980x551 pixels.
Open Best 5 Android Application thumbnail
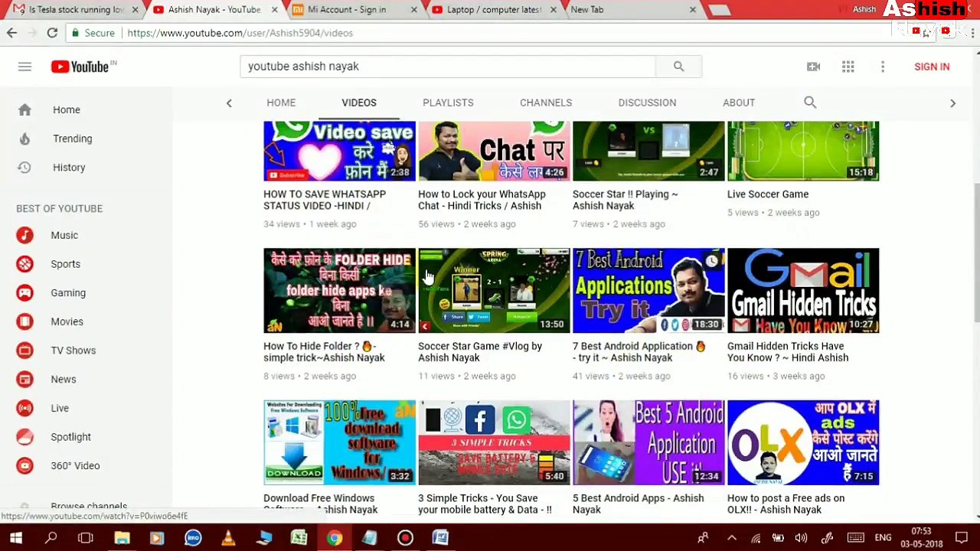pyautogui.click(x=648, y=442)
